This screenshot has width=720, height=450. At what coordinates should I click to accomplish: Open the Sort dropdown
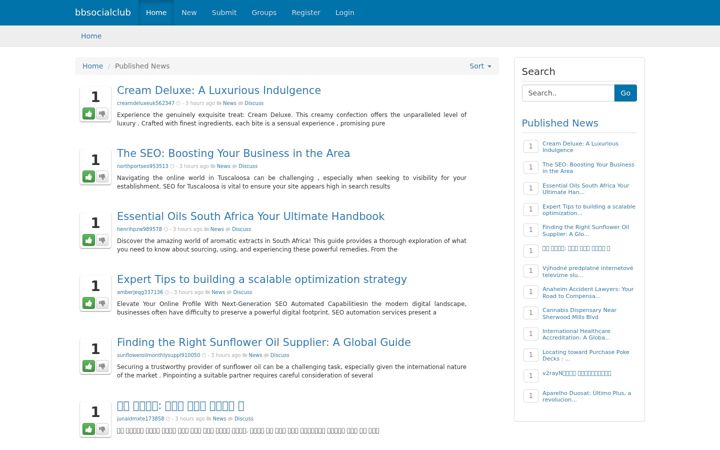point(480,66)
